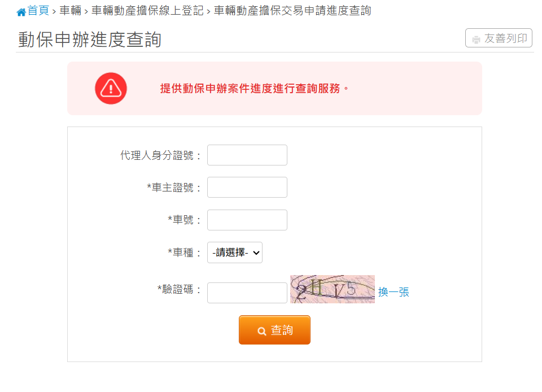Refresh the captcha via 換一張 link
Screen dimensions: 542x392
[x=394, y=292]
